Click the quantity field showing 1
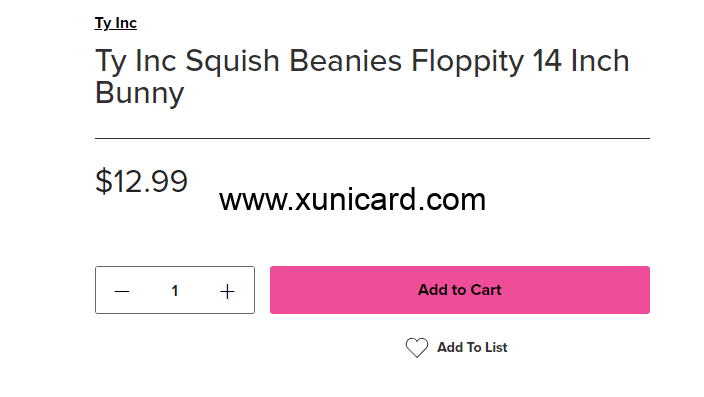 point(175,291)
